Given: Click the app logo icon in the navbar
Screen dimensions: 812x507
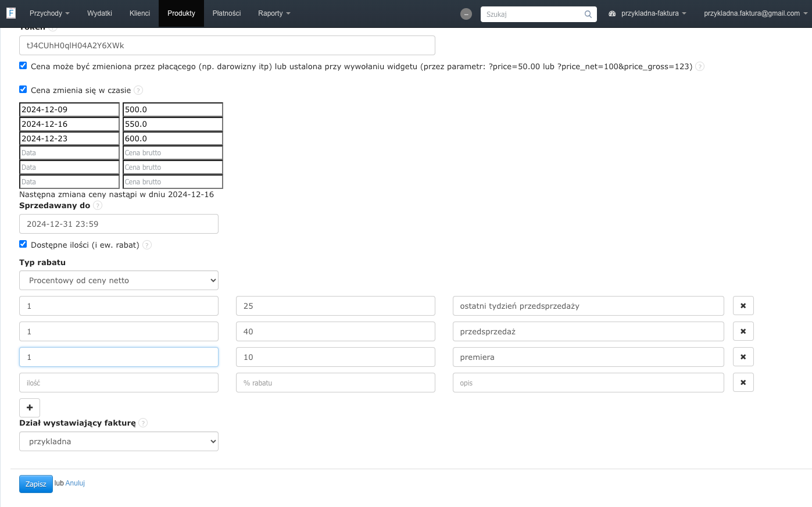Looking at the screenshot, I should pos(11,13).
